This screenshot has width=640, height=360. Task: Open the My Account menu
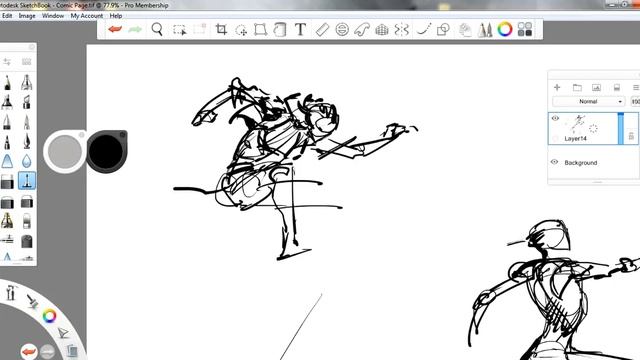point(87,16)
